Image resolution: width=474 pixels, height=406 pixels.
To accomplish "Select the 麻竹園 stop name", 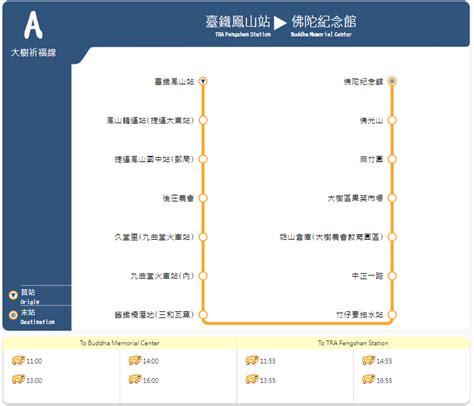I will [372, 160].
